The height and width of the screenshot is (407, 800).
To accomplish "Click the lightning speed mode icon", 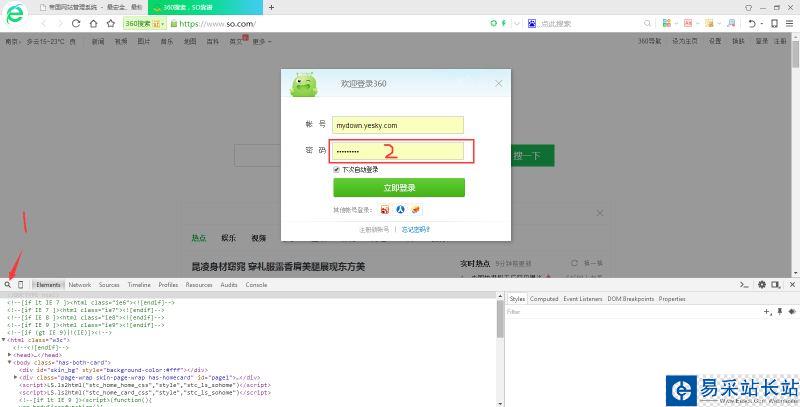I will [504, 23].
